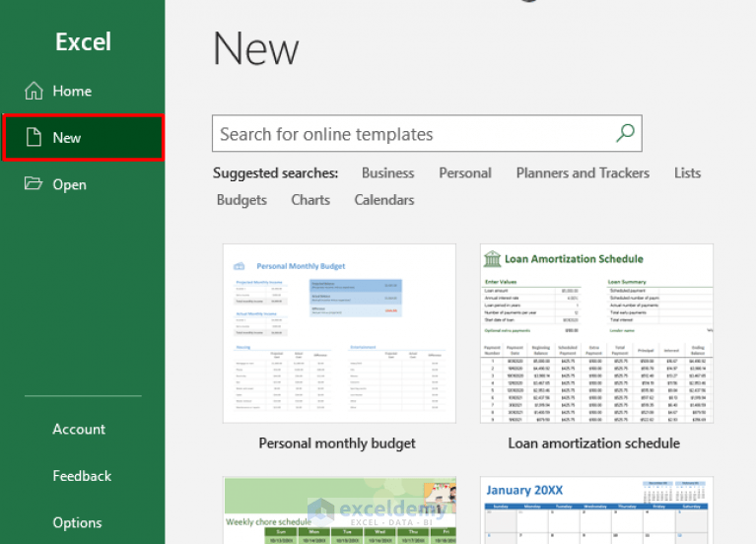Open Personal monthly budget template thumbnail
This screenshot has width=756, height=544.
click(x=339, y=333)
